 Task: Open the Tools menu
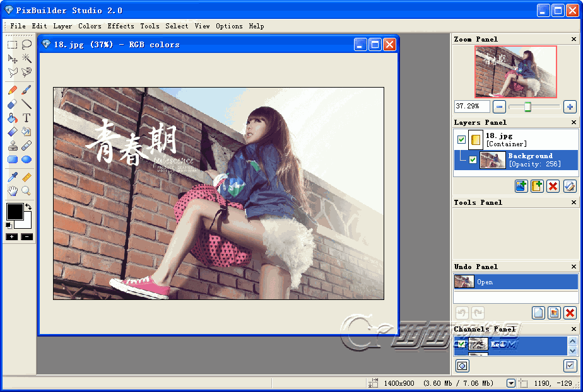[x=150, y=26]
